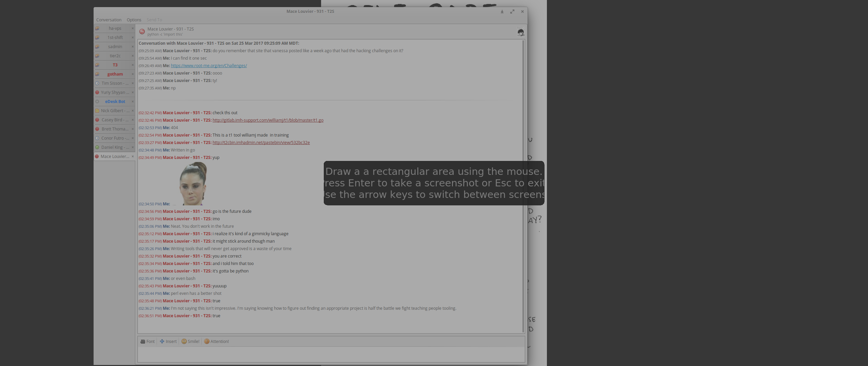The image size is (868, 366).
Task: Click do-not-disturb status icon beside Mace Louvier header
Action: pos(142,32)
